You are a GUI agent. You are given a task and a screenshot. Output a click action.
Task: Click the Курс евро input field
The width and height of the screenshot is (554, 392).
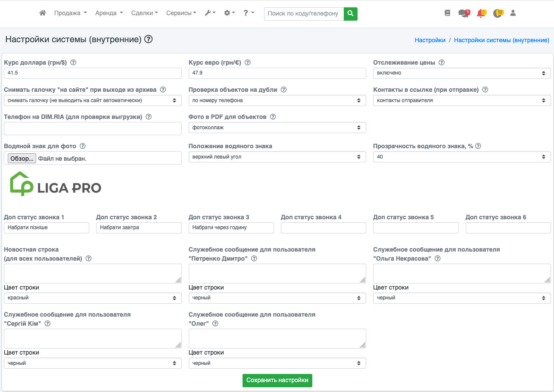pyautogui.click(x=277, y=73)
